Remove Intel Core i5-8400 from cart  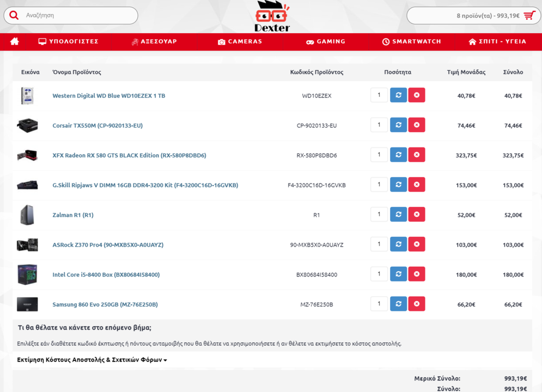click(417, 274)
